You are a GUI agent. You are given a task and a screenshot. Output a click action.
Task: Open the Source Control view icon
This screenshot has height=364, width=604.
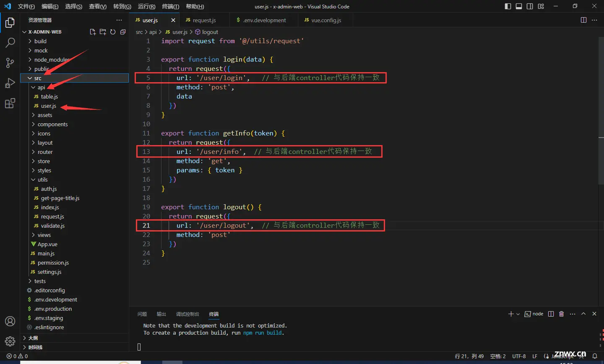coord(10,63)
